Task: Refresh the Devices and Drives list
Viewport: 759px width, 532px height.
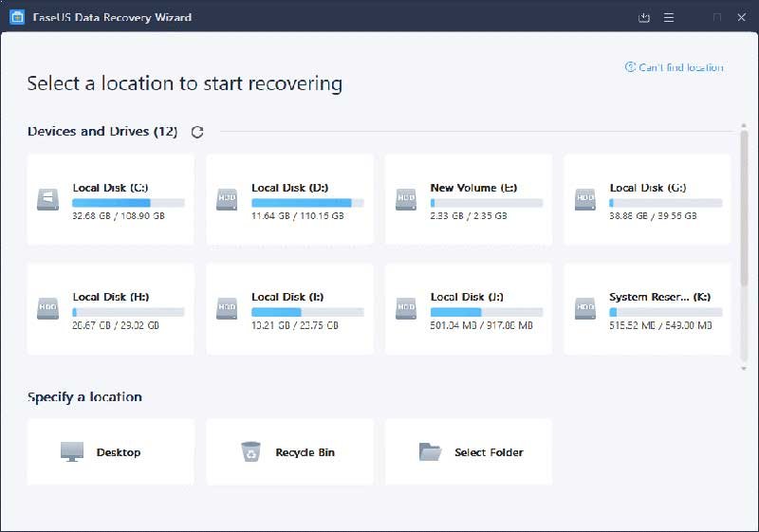Action: (197, 132)
